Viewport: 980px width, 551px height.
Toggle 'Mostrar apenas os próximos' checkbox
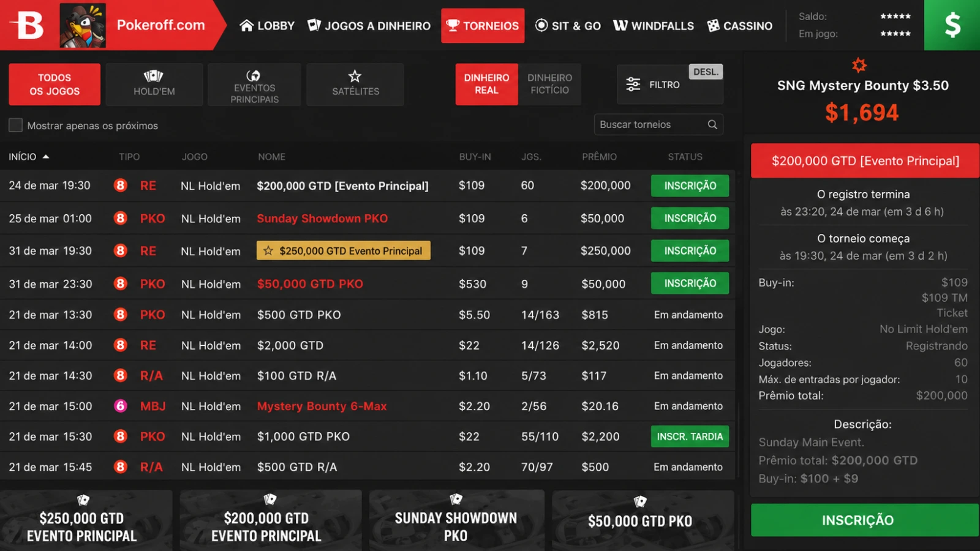(x=15, y=126)
